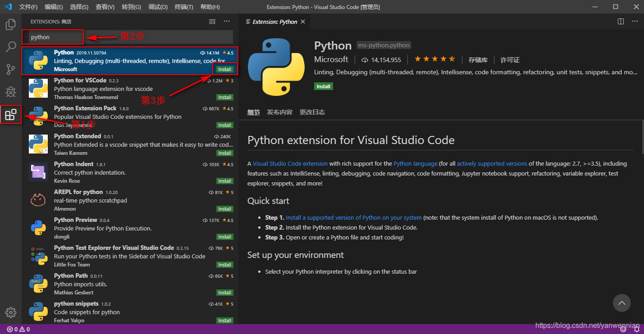This screenshot has width=644, height=334.
Task: Open the 查看(V) menu
Action: point(105,7)
